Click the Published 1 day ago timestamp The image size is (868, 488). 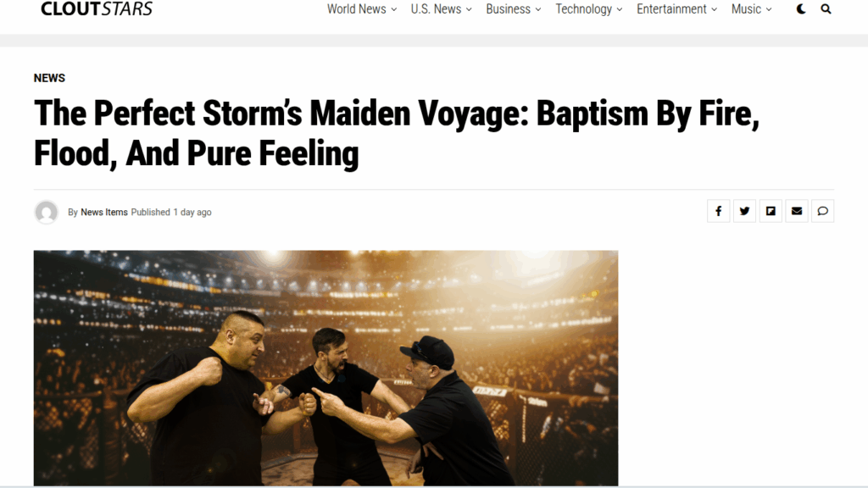pos(171,212)
